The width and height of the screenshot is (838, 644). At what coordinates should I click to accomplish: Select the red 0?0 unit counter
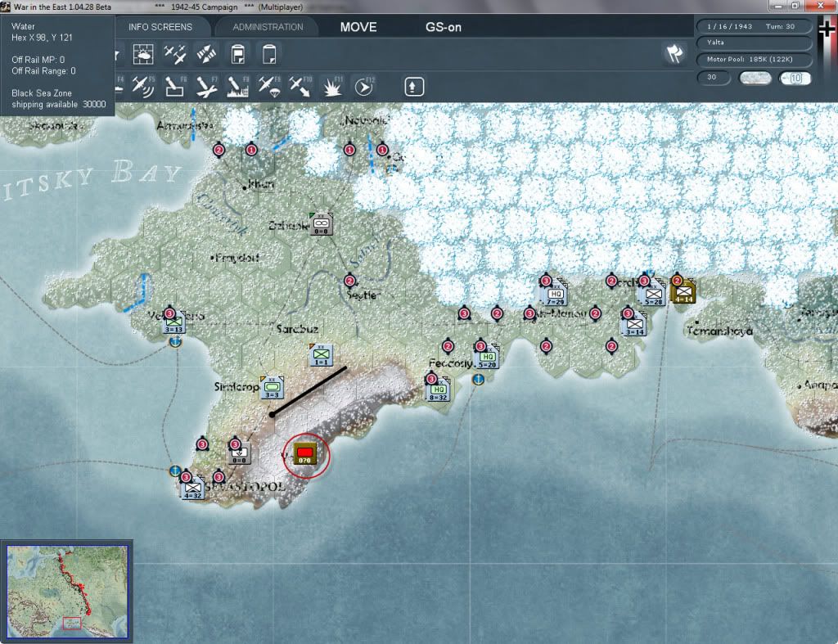click(304, 453)
